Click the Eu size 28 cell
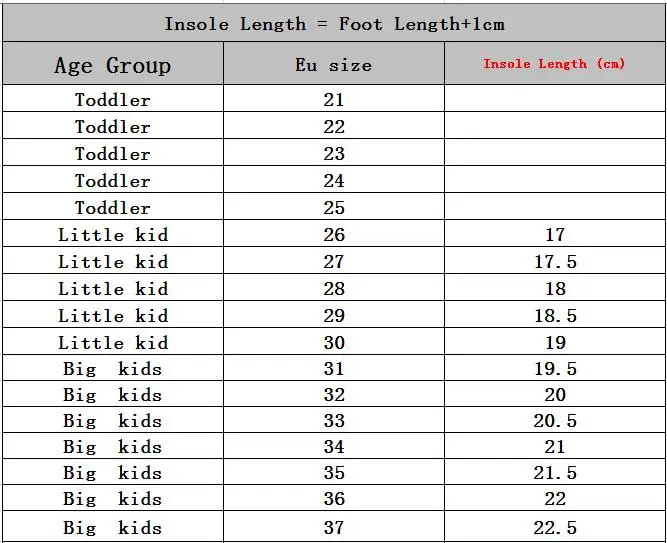Viewport: 667px width, 543px height. pos(334,287)
